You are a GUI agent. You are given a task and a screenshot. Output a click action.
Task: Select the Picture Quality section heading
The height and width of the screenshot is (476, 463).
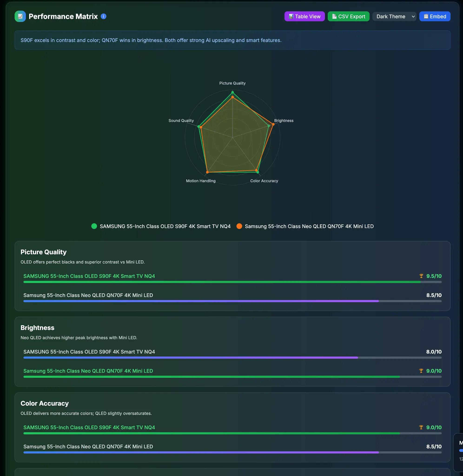pos(43,252)
